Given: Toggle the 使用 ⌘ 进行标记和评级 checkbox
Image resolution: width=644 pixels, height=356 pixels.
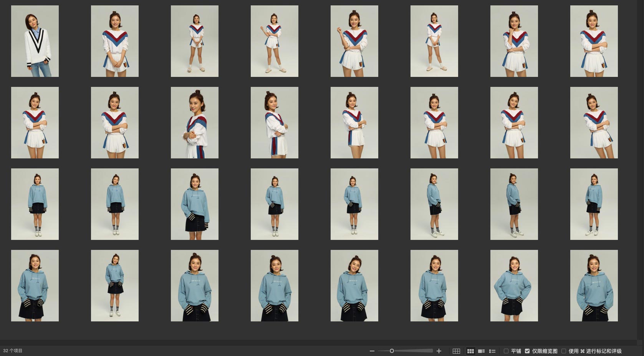Looking at the screenshot, I should tap(564, 351).
